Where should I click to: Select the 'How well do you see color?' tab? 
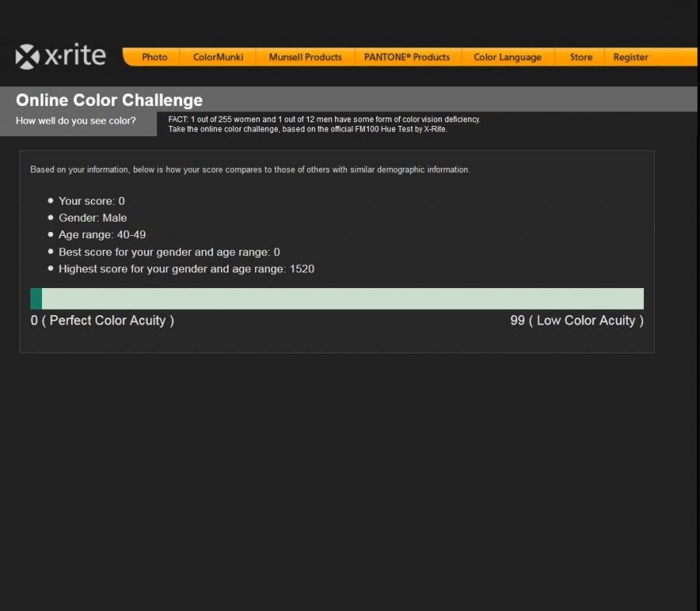click(75, 121)
